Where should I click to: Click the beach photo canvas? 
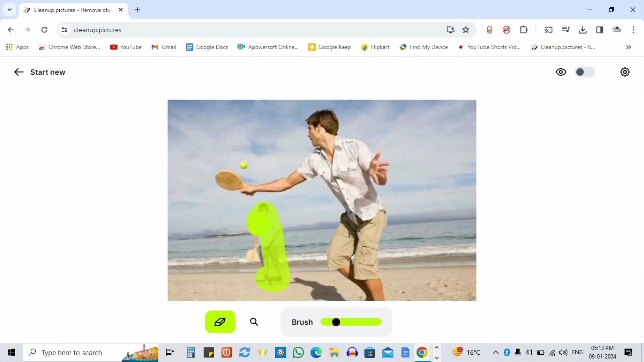322,200
